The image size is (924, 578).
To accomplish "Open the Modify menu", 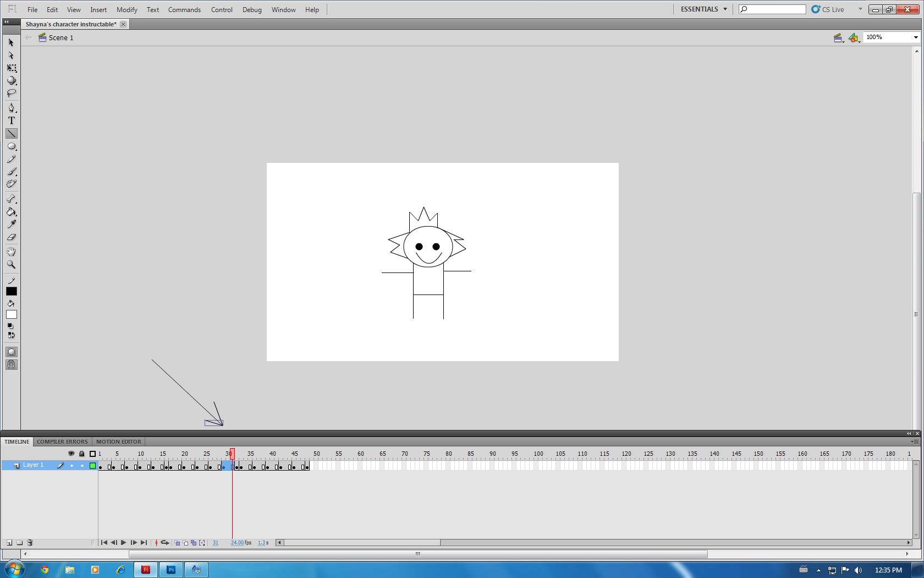I will (x=127, y=9).
